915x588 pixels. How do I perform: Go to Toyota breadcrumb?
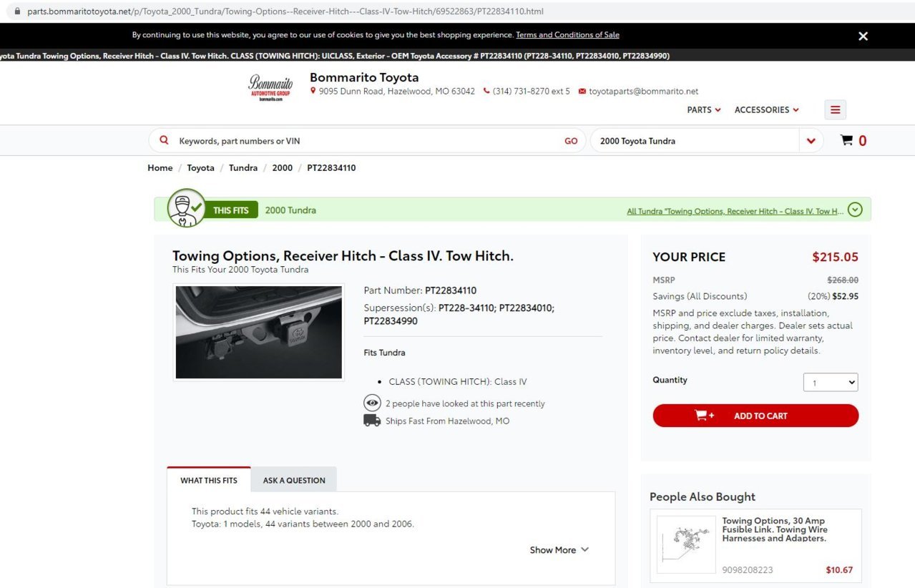(x=200, y=168)
